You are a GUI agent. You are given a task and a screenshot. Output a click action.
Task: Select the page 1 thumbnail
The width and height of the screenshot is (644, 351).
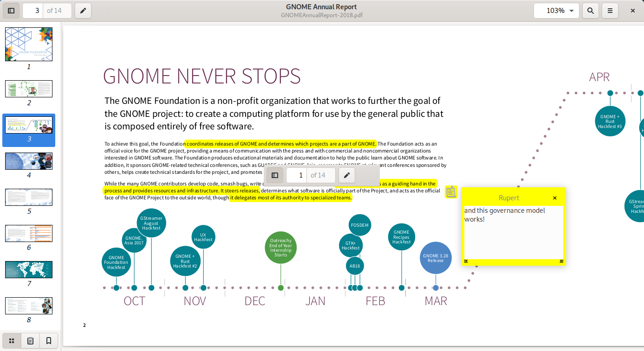click(29, 44)
